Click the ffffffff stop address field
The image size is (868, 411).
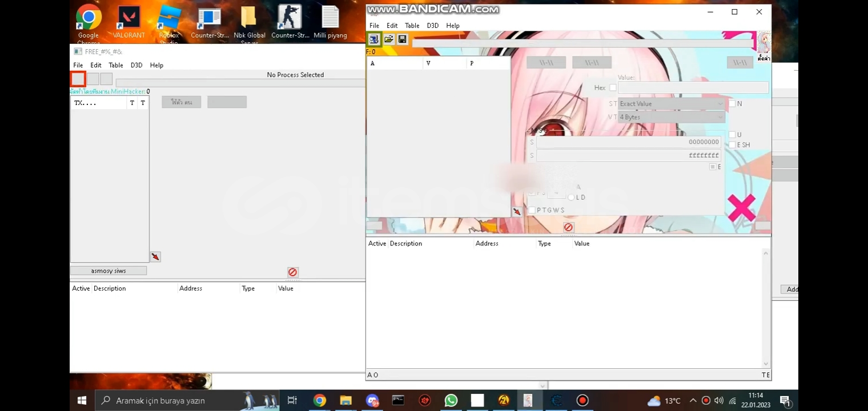(629, 155)
